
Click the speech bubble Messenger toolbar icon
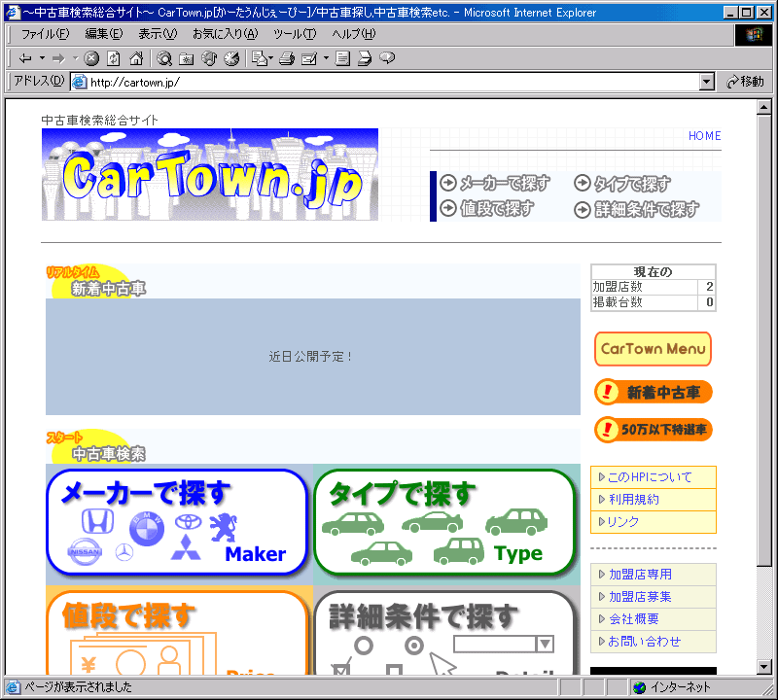pyautogui.click(x=387, y=58)
